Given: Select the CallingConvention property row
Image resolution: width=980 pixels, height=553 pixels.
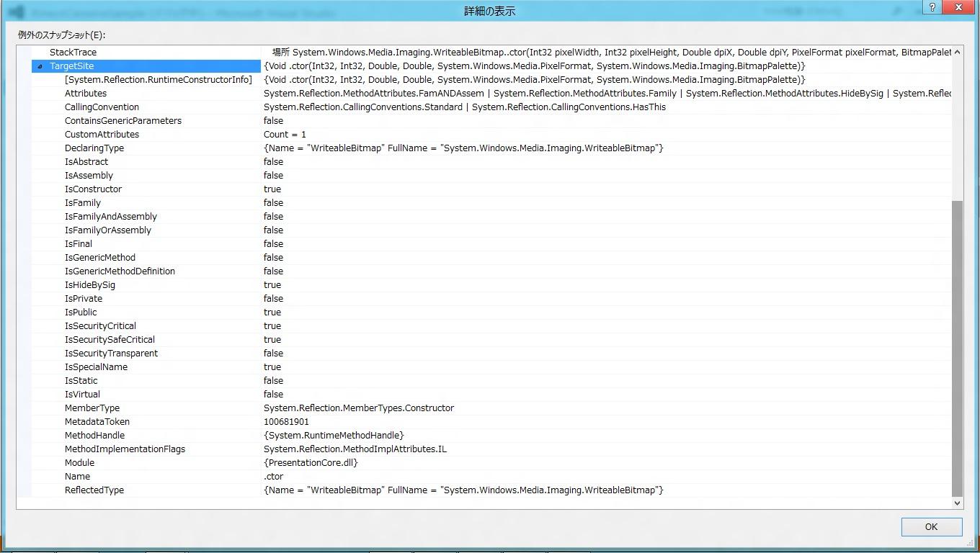Looking at the screenshot, I should tap(492, 107).
